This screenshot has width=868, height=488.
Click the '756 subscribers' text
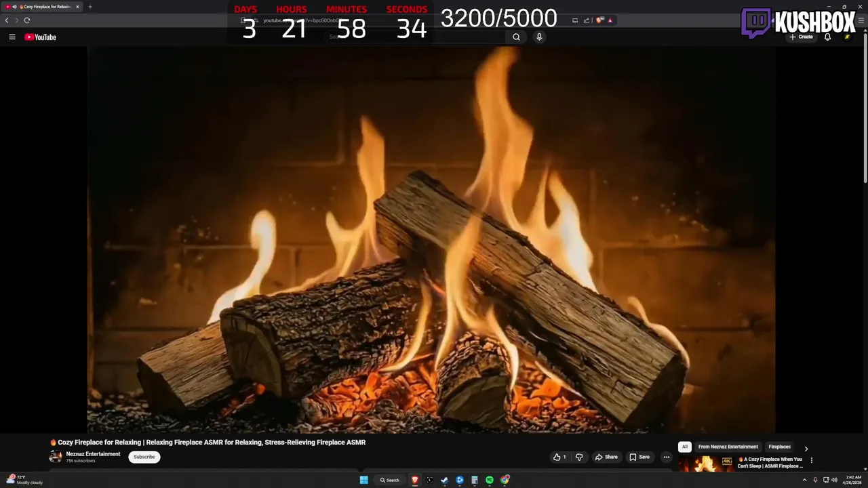81,461
